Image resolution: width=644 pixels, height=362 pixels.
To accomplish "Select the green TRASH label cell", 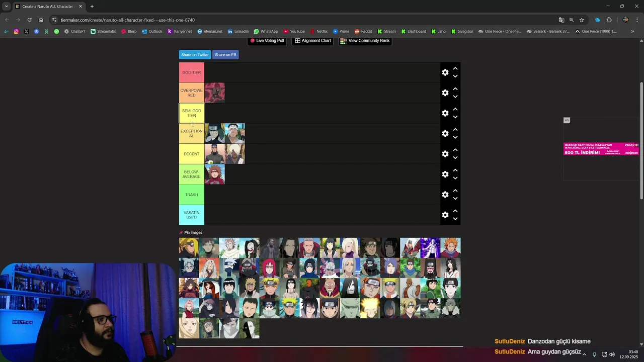I will click(x=192, y=195).
